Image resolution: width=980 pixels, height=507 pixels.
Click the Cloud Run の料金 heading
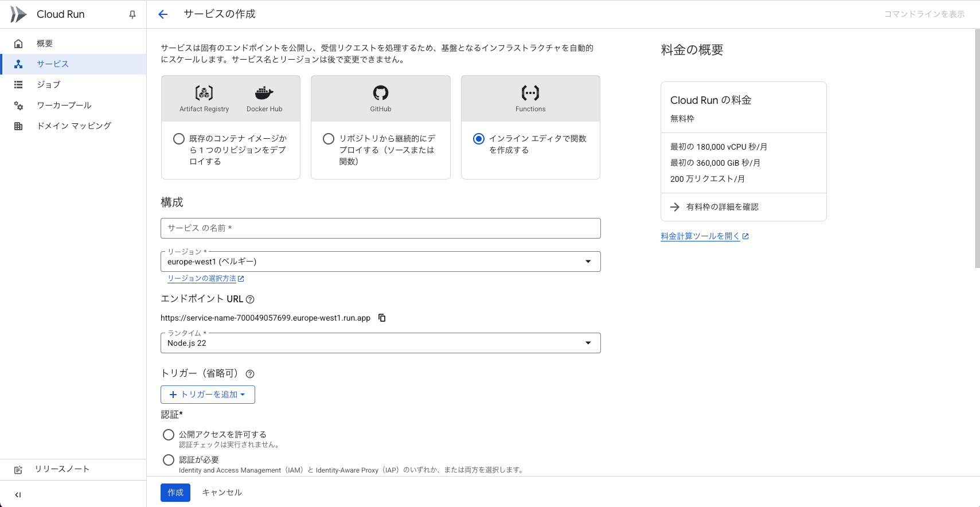point(711,100)
